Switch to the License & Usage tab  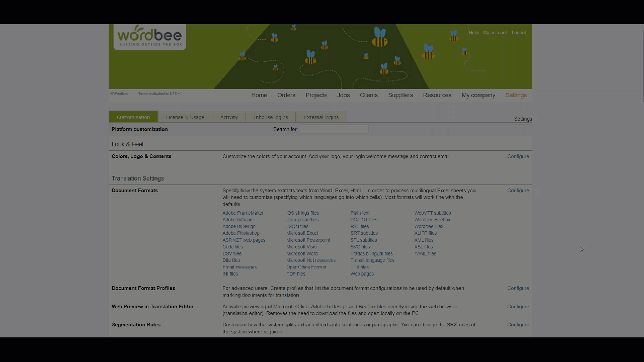point(185,117)
